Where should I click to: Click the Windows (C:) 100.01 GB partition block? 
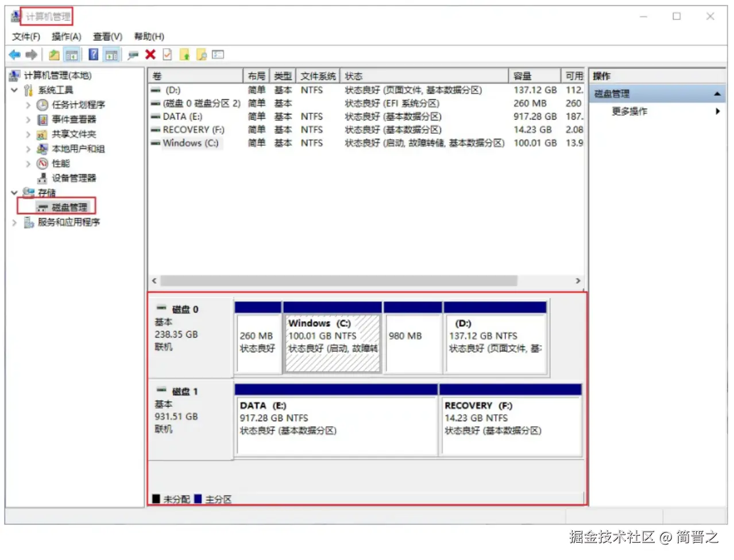[x=333, y=337]
